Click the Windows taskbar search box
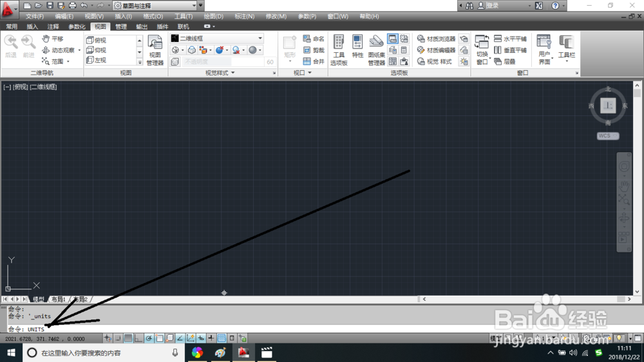Screen dimensions: 644x362 click(104, 352)
